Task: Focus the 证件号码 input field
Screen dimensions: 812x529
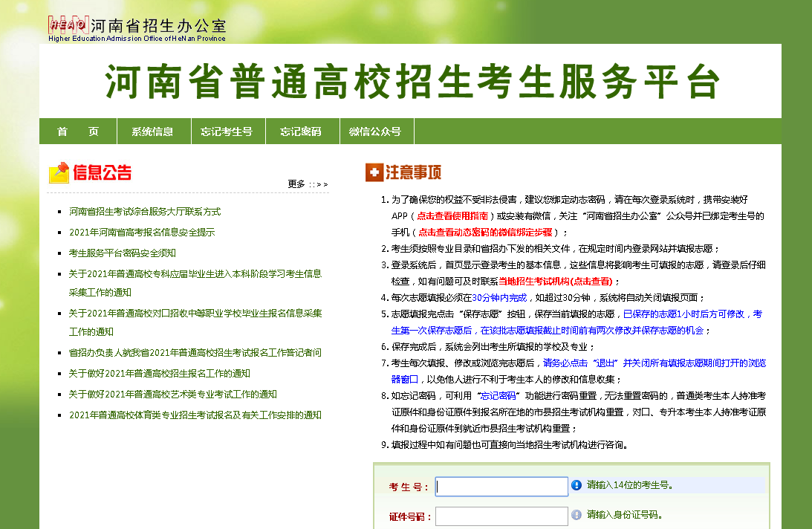Action: [x=501, y=516]
